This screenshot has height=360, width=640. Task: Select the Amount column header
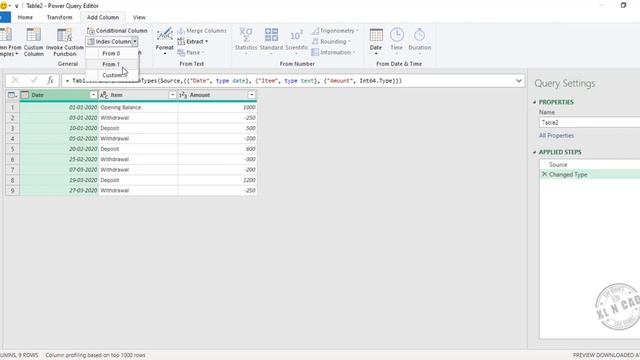click(x=217, y=95)
